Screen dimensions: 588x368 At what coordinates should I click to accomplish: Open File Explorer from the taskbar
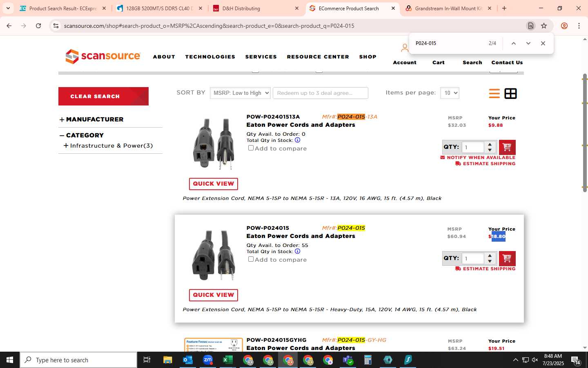168,360
